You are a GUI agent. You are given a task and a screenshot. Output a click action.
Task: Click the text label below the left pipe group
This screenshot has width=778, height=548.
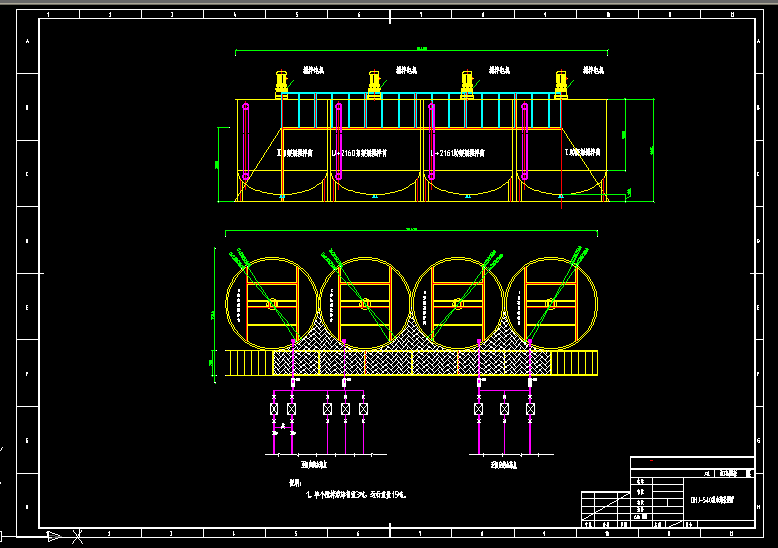click(314, 465)
